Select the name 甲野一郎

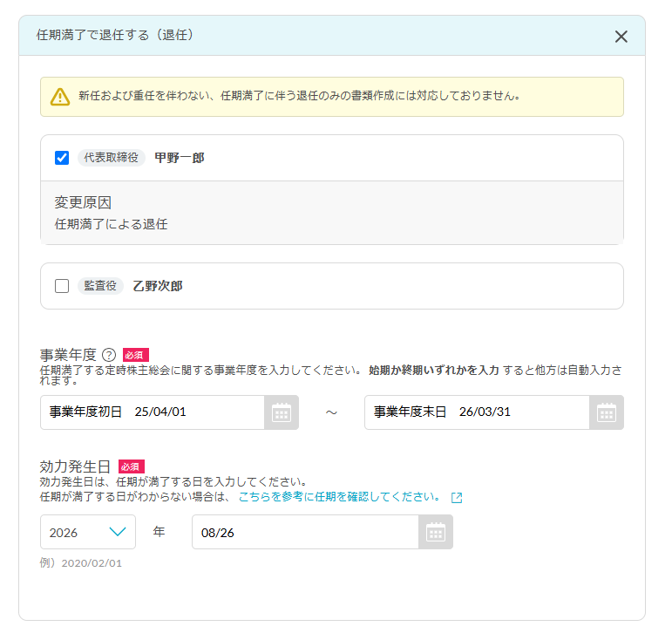coord(180,158)
